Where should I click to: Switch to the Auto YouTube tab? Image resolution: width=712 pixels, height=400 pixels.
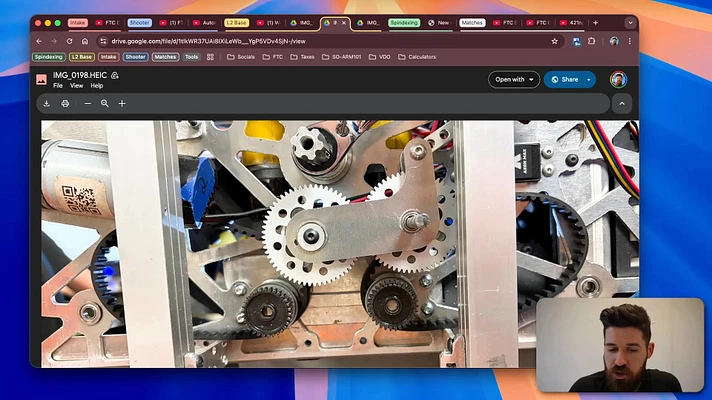click(204, 23)
